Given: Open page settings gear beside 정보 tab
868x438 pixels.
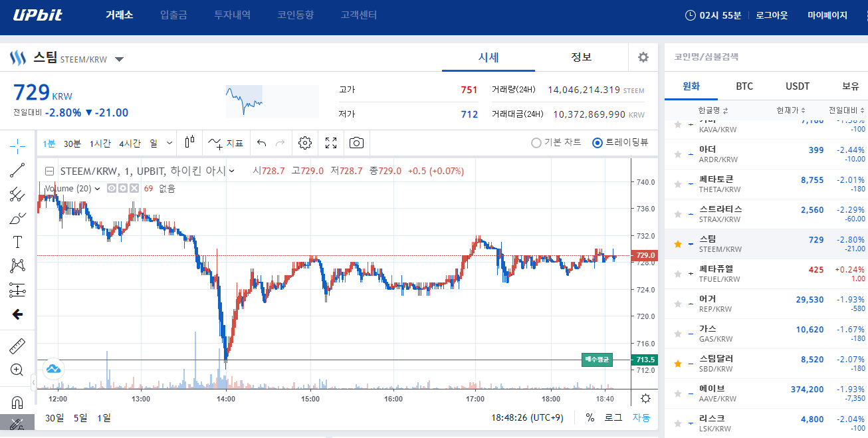Looking at the screenshot, I should [x=643, y=57].
